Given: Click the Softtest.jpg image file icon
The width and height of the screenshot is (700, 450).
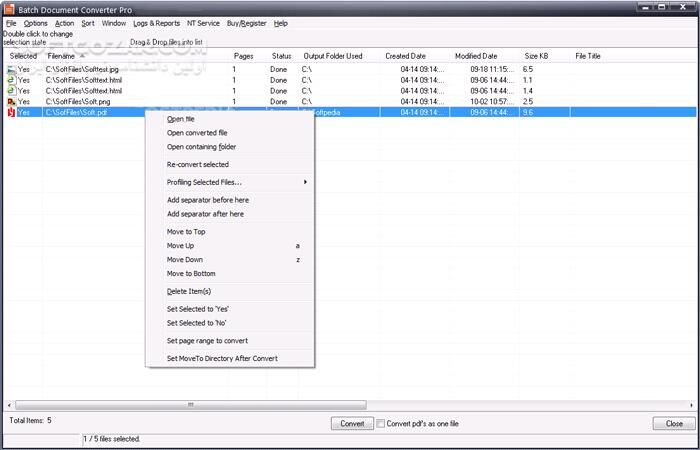Looking at the screenshot, I should coord(10,69).
